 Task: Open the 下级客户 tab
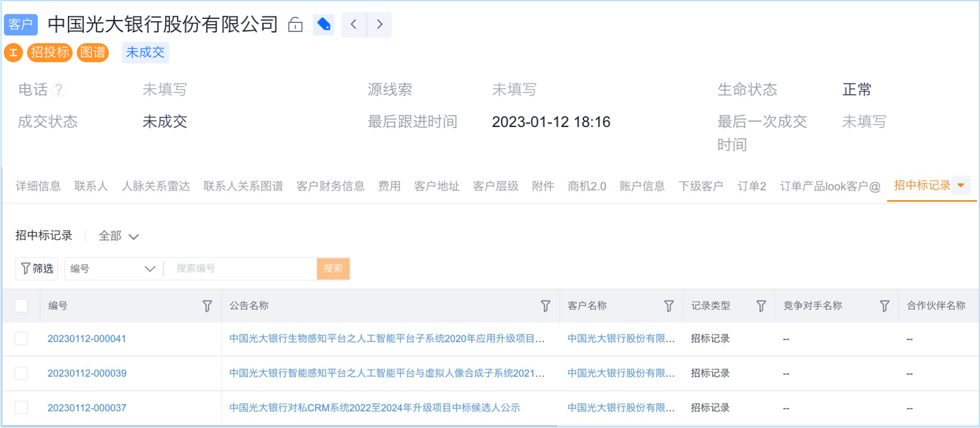pos(701,186)
